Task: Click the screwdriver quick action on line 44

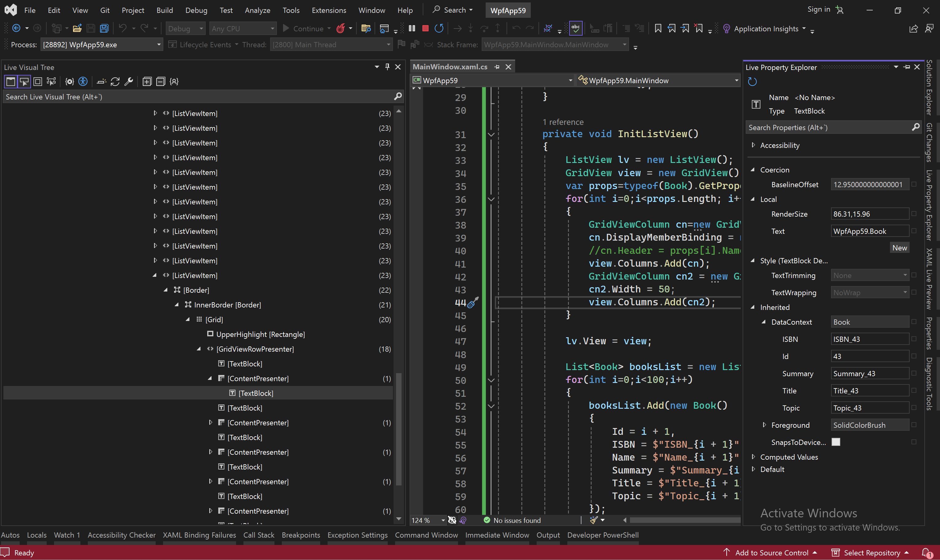Action: click(x=473, y=302)
